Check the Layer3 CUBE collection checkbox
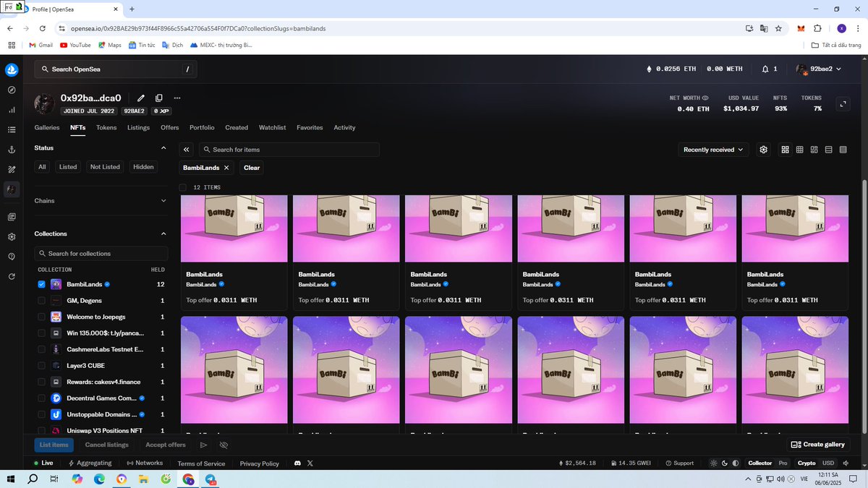The height and width of the screenshot is (488, 868). [41, 366]
